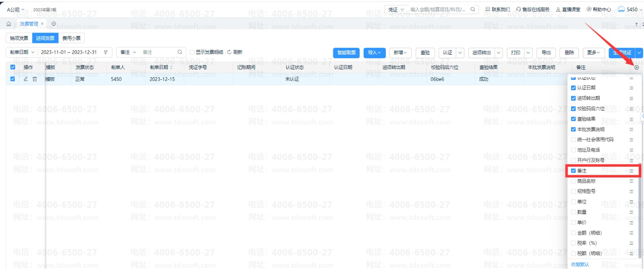Image resolution: width=644 pixels, height=269 pixels.
Task: Click drag handle icon next to 商品名称
Action: coord(631,181)
